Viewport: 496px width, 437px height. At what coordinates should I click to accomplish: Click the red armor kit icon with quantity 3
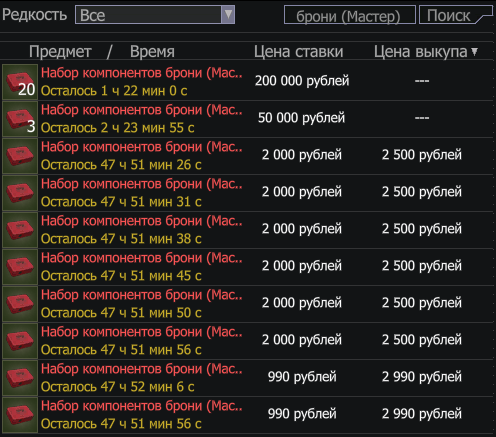[20, 119]
